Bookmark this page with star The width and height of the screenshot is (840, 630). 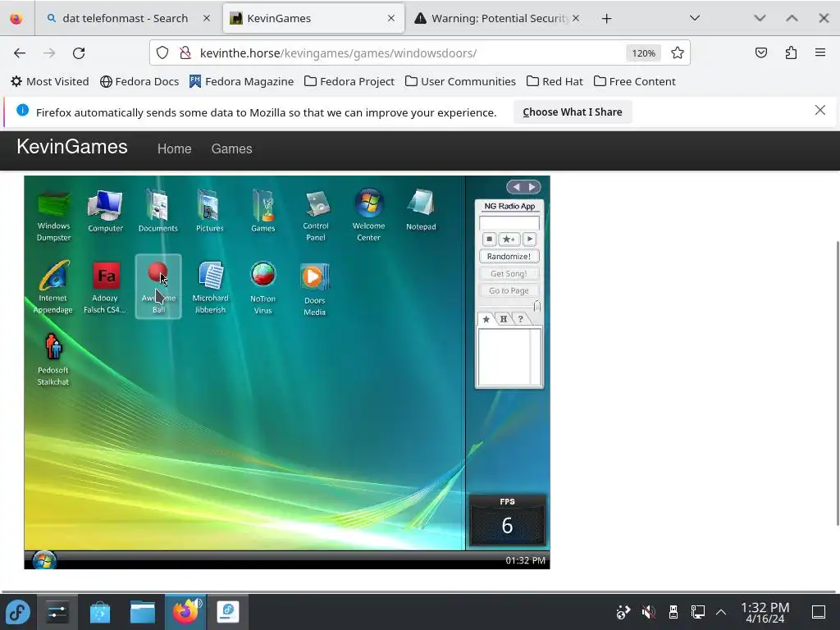point(677,53)
